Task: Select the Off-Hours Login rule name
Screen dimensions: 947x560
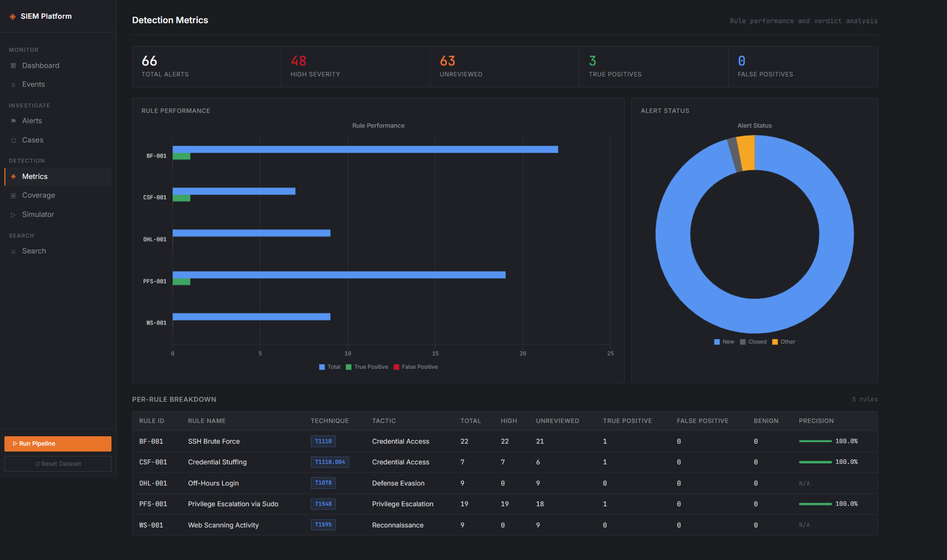Action: [213, 483]
